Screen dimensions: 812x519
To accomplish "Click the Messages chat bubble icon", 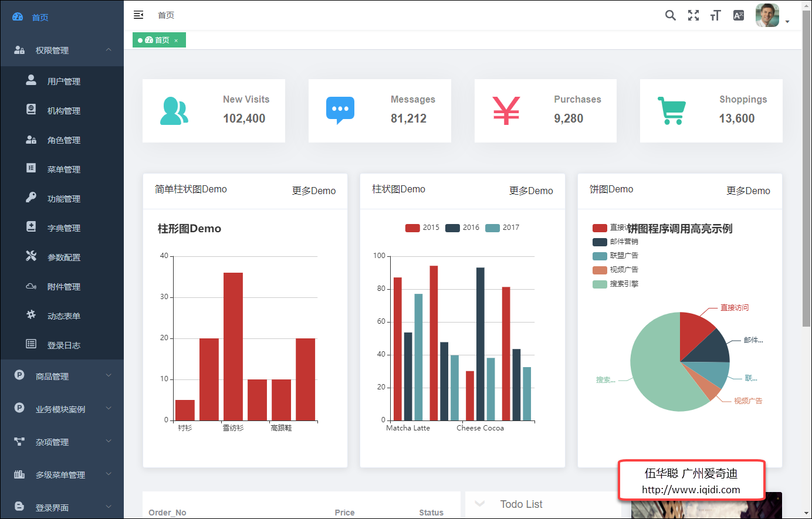I will pos(340,110).
